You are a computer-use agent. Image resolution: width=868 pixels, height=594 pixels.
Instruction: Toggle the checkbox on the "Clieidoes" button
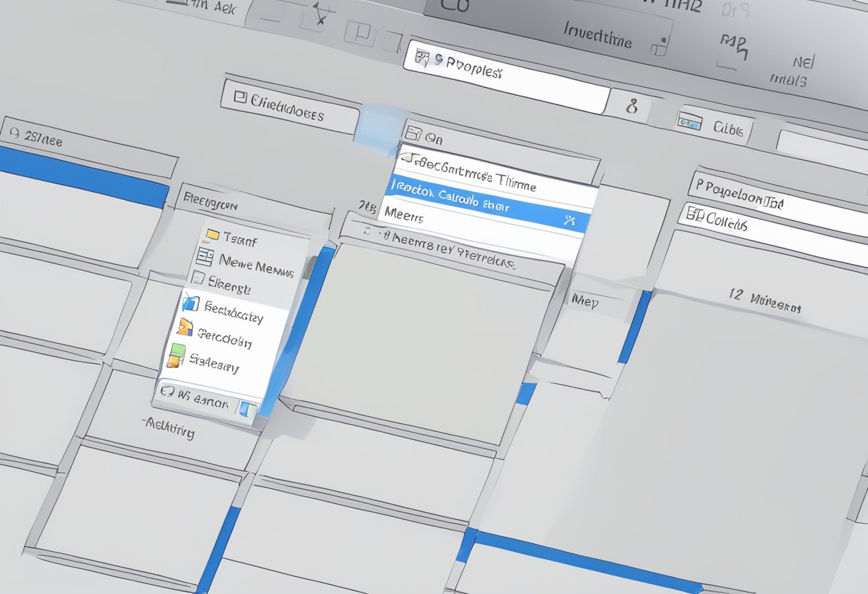click(x=240, y=98)
